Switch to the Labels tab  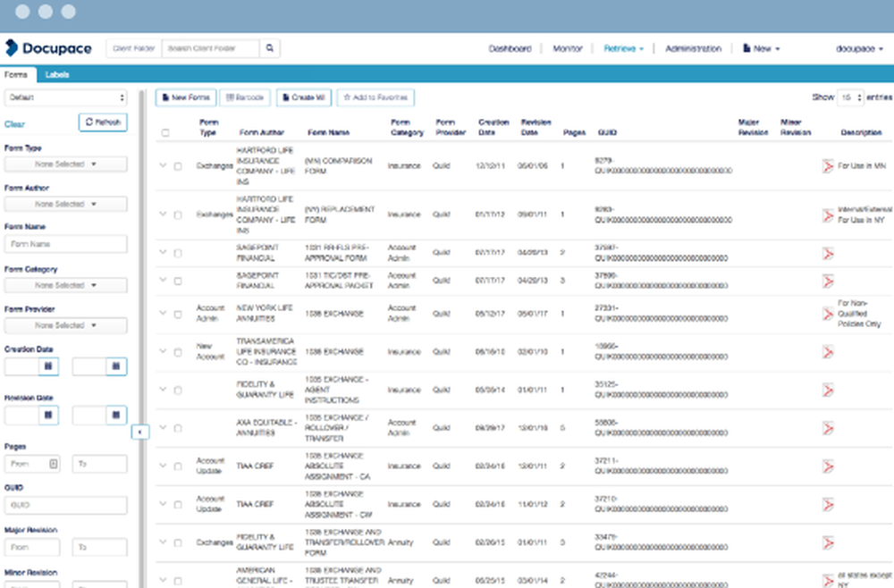pos(58,75)
